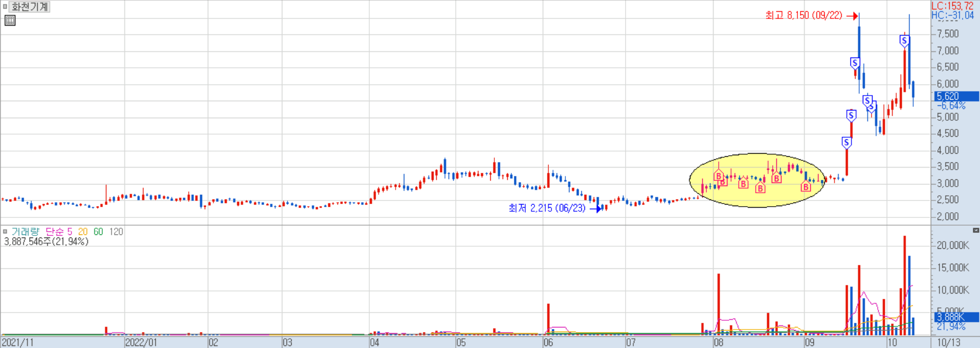Image resolution: width=980 pixels, height=348 pixels.
Task: Select the 07 month date axis label
Action: click(631, 342)
